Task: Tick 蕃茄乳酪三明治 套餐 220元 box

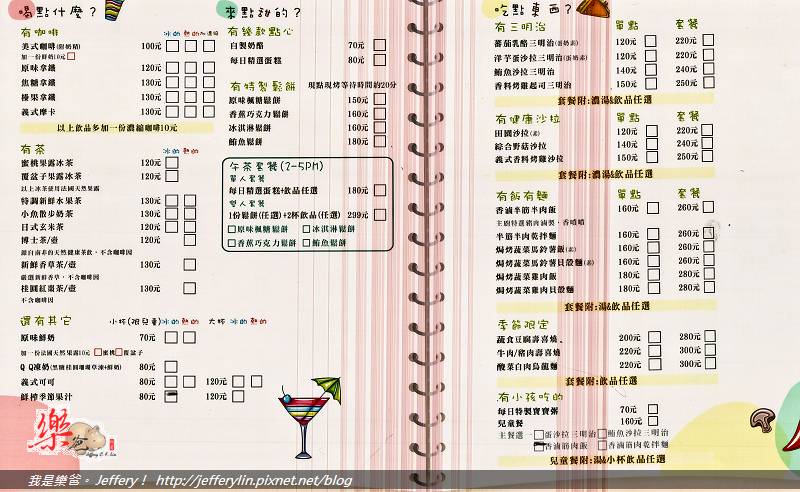Action: click(708, 40)
